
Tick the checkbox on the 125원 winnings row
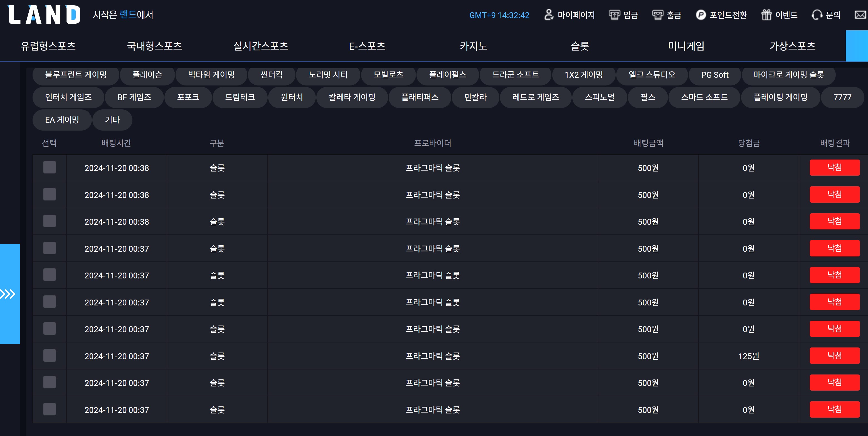coord(50,356)
